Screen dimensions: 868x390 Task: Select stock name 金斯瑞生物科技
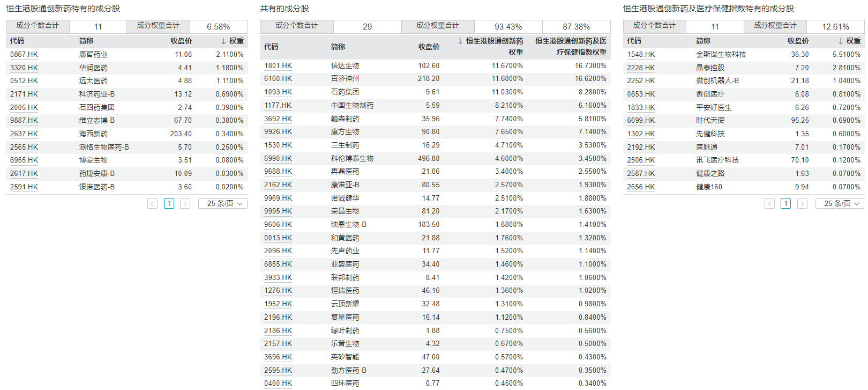tap(721, 55)
